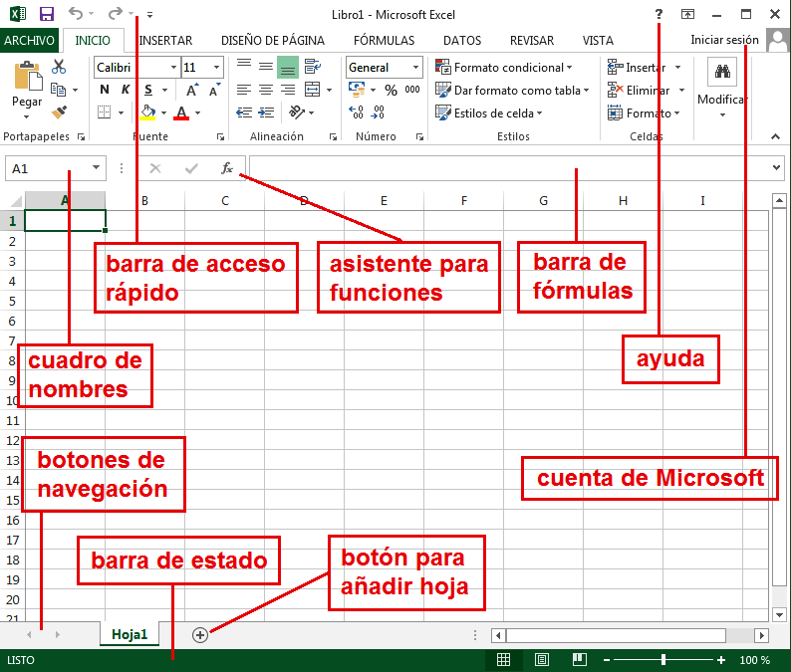Open Portapapeles dialog launcher
791x672 pixels.
[x=82, y=136]
